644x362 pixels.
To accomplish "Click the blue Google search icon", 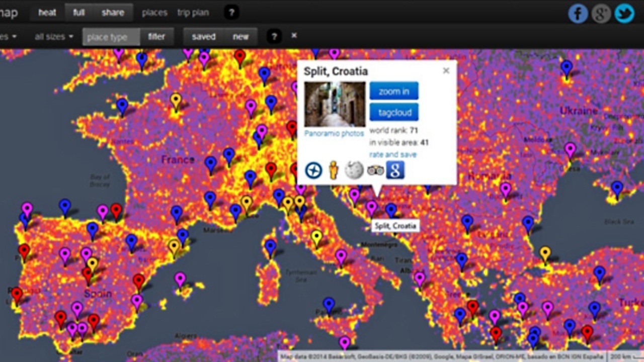I will 395,170.
